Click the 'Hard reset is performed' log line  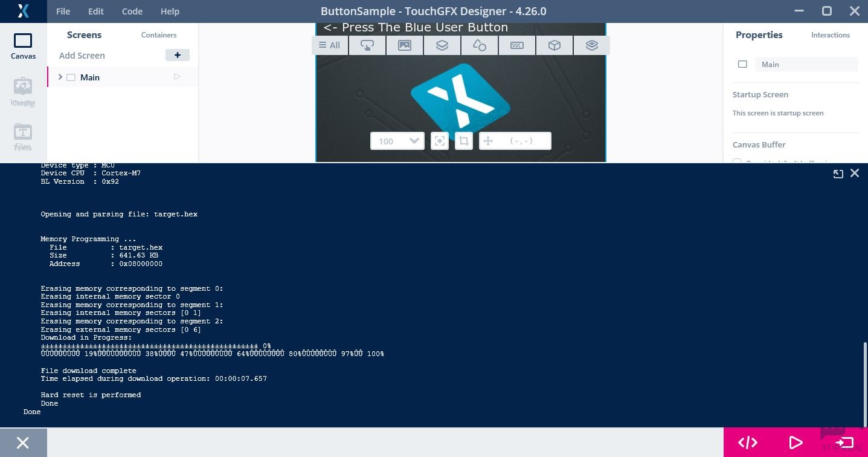coord(91,395)
